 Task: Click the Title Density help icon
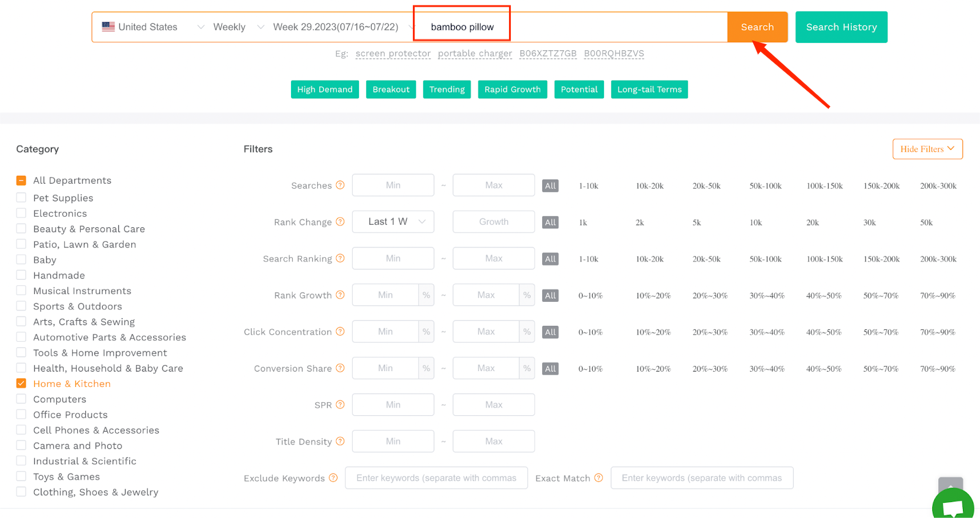pyautogui.click(x=340, y=441)
